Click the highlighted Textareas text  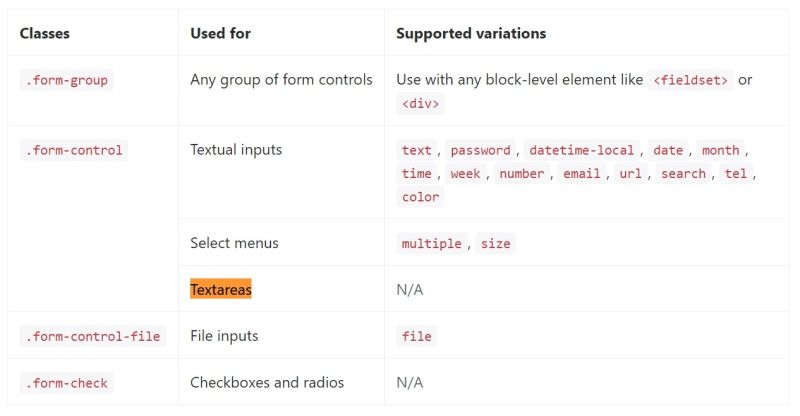(221, 289)
